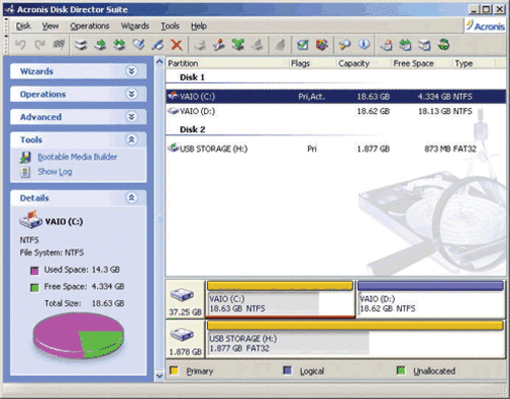Click the VAIO (C:) drive icon in Details
The width and height of the screenshot is (510, 399).
pyautogui.click(x=30, y=220)
